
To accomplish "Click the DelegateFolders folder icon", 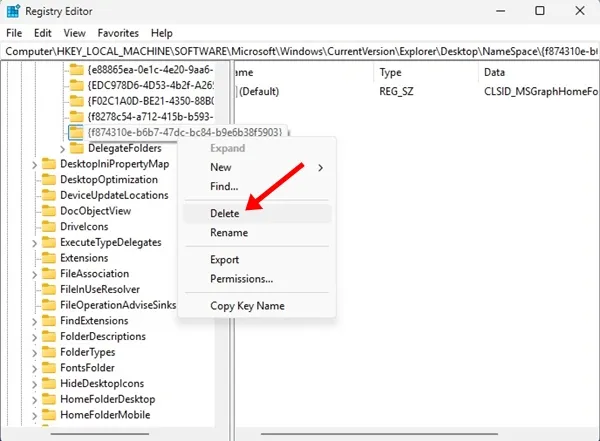I will tap(77, 148).
